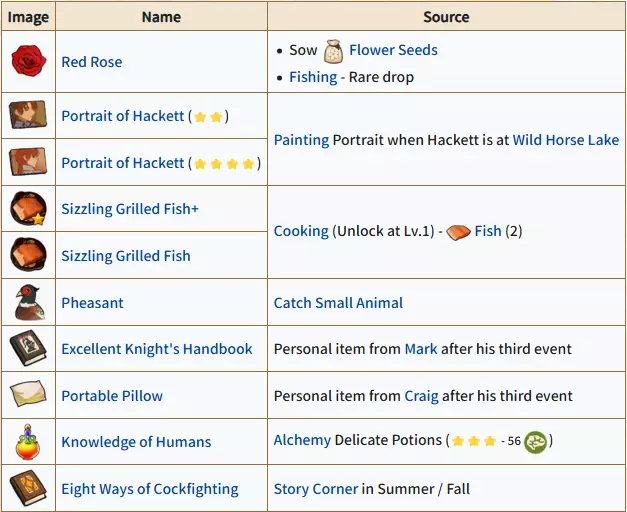Open the Alchemy link
627x512 pixels.
point(302,441)
